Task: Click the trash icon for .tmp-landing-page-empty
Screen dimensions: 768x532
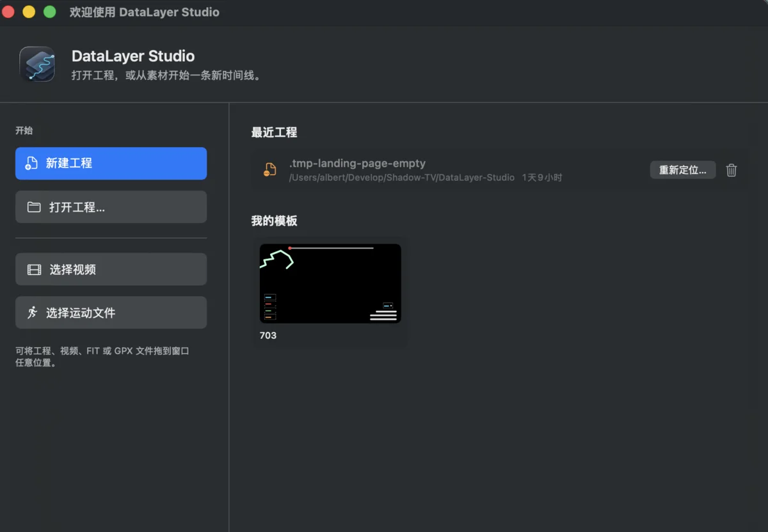Action: click(x=732, y=170)
